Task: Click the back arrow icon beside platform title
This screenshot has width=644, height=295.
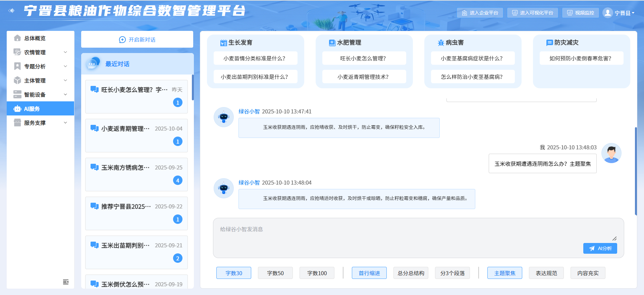Action: 12,11
